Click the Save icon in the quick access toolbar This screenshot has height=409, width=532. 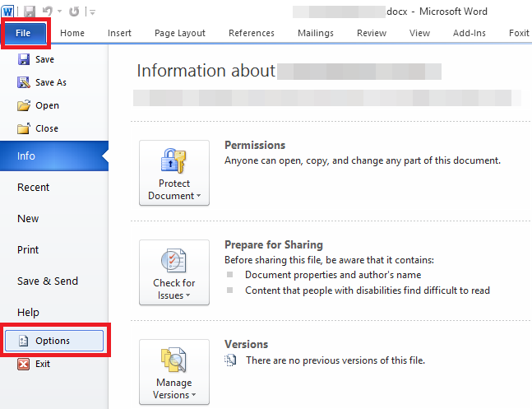coord(29,12)
